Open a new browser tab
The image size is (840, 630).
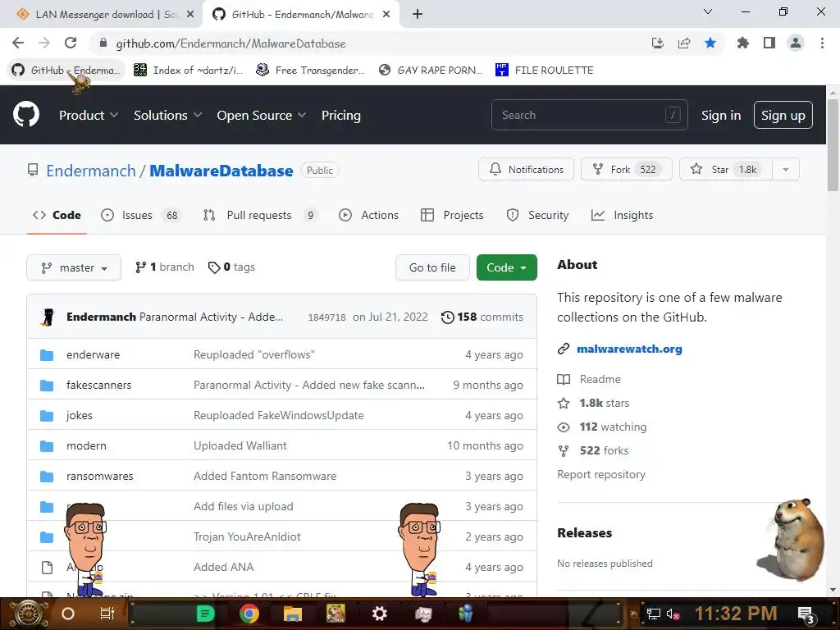[x=418, y=15]
